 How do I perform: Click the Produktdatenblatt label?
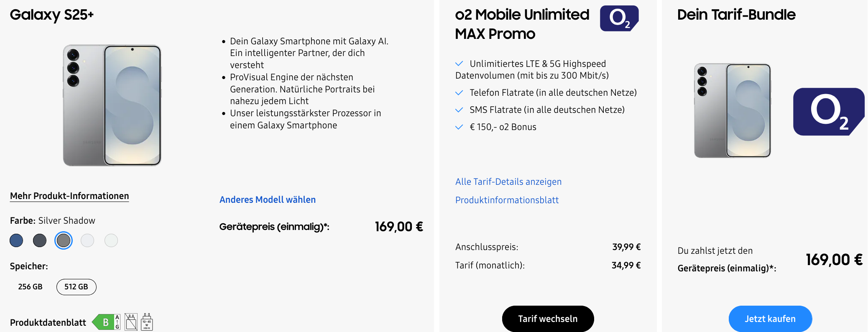click(48, 323)
